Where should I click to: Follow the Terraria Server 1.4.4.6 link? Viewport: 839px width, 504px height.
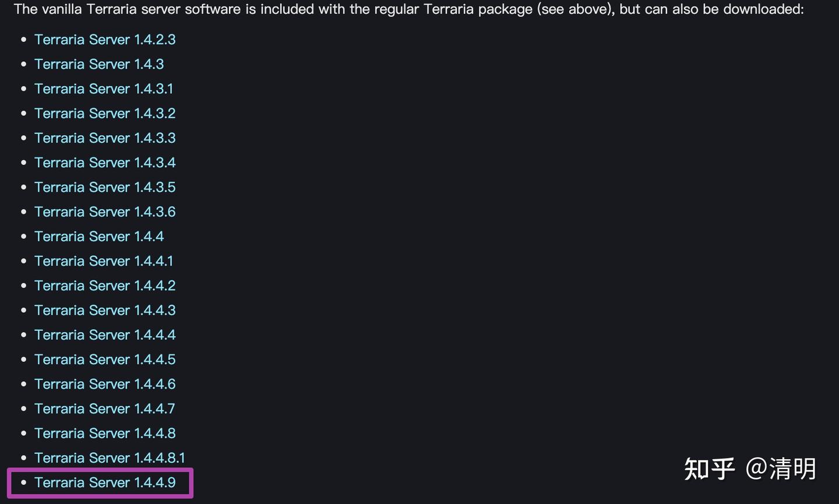click(105, 384)
